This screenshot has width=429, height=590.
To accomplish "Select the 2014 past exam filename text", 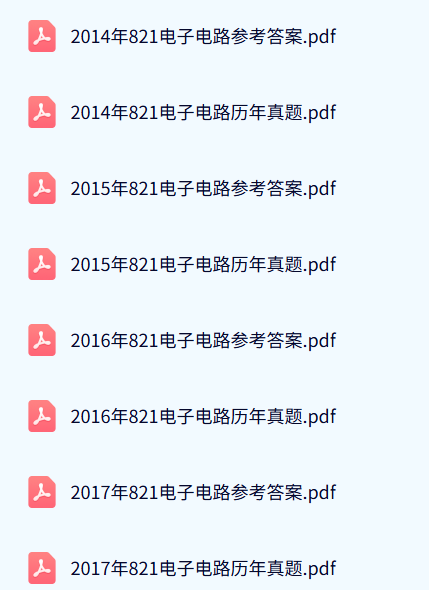I will tap(203, 113).
